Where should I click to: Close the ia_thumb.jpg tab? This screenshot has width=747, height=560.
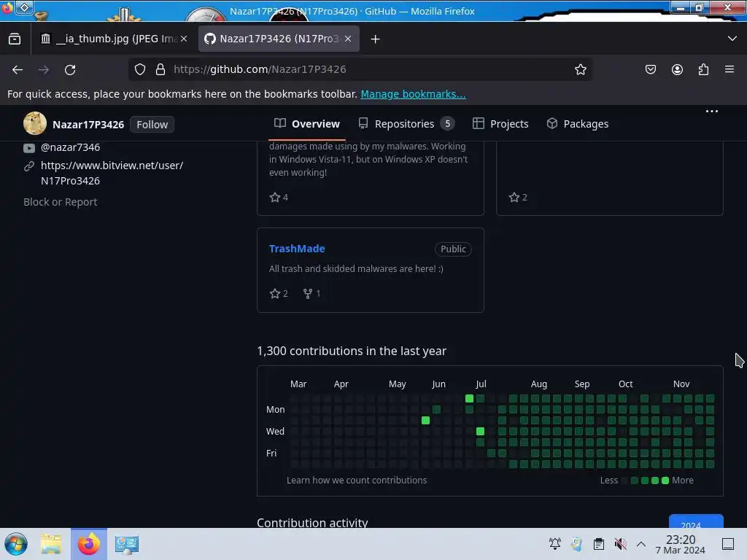(x=184, y=39)
